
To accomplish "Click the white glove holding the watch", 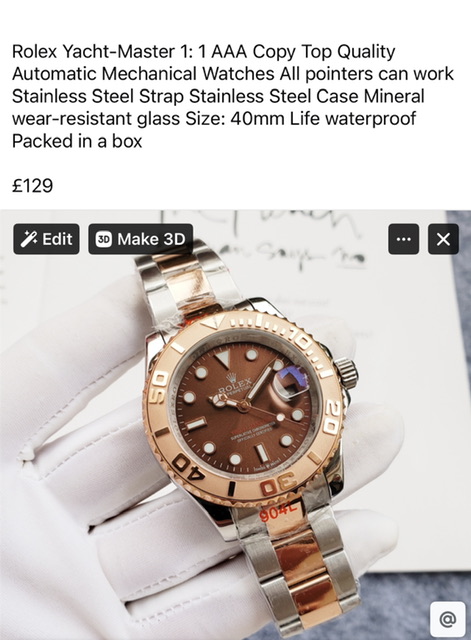I will 82,469.
